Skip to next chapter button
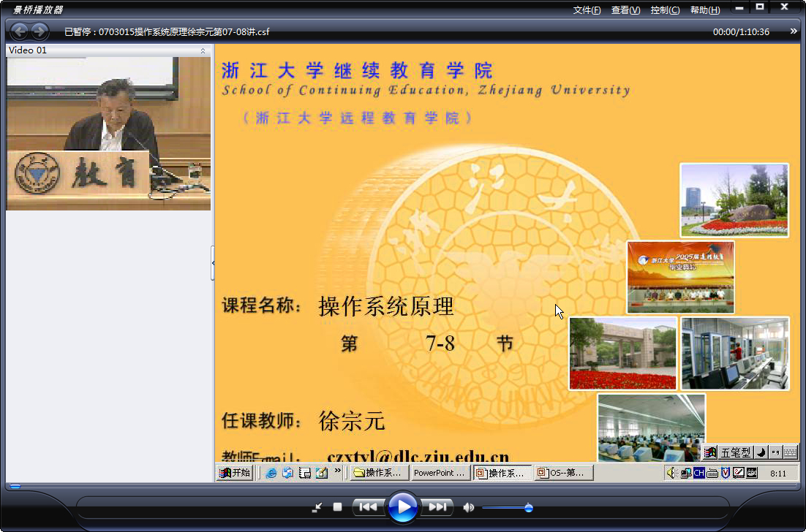 pos(437,507)
